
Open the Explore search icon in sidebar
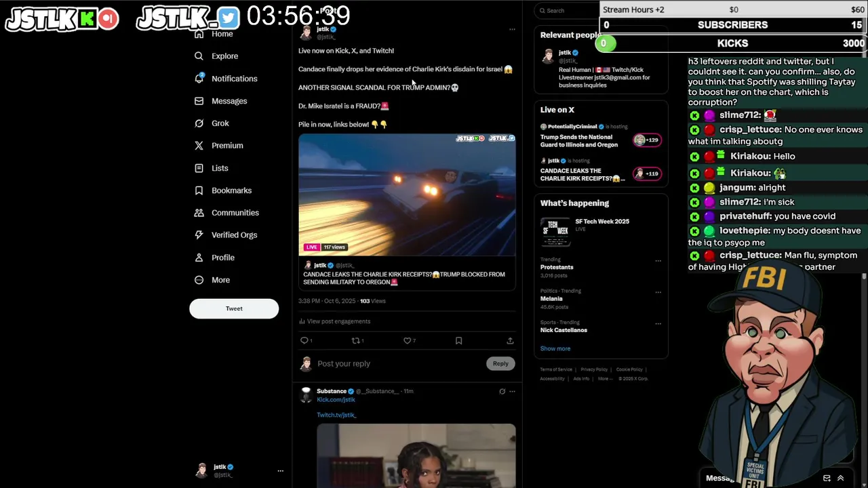pos(199,56)
